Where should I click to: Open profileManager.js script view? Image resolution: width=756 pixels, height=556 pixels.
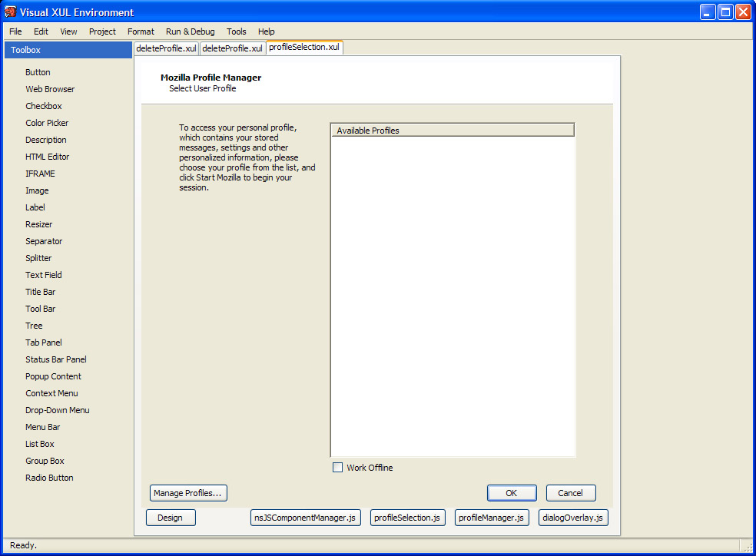pos(491,518)
